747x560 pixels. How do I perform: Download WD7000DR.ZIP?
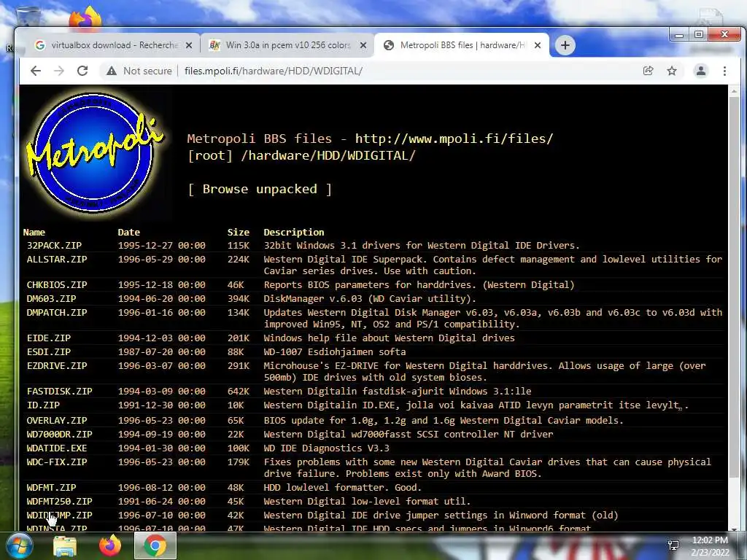pos(60,435)
